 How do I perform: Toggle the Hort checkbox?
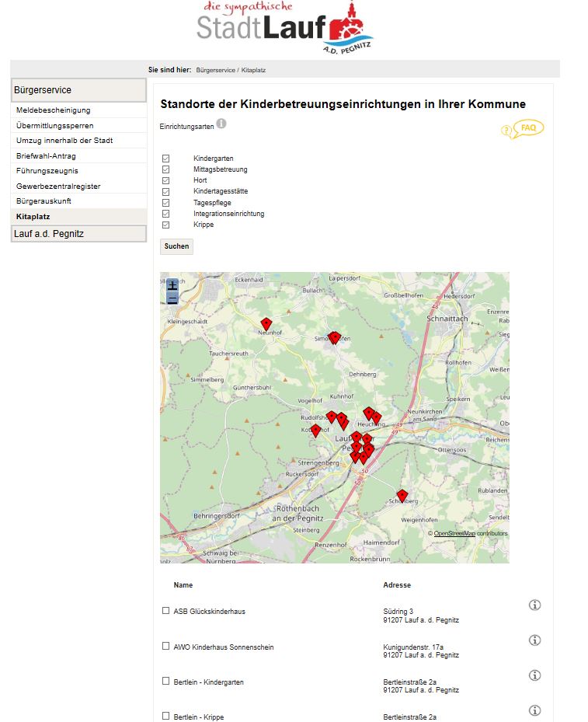click(x=165, y=180)
